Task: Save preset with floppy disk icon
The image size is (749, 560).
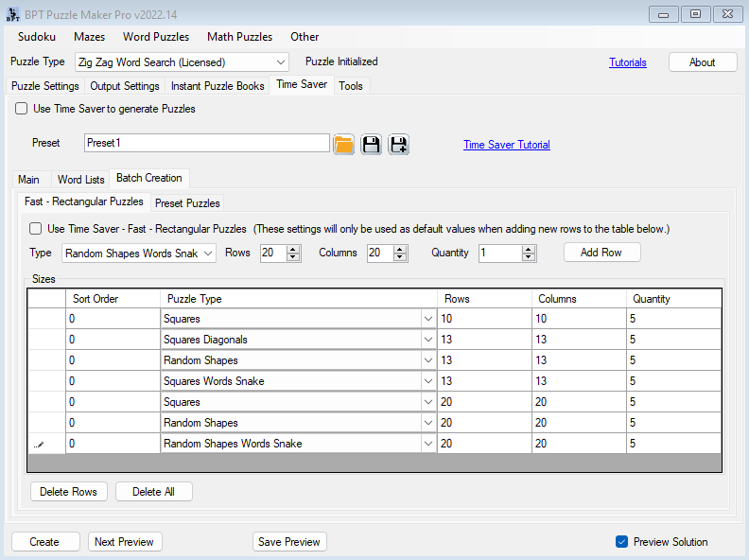Action: [371, 145]
